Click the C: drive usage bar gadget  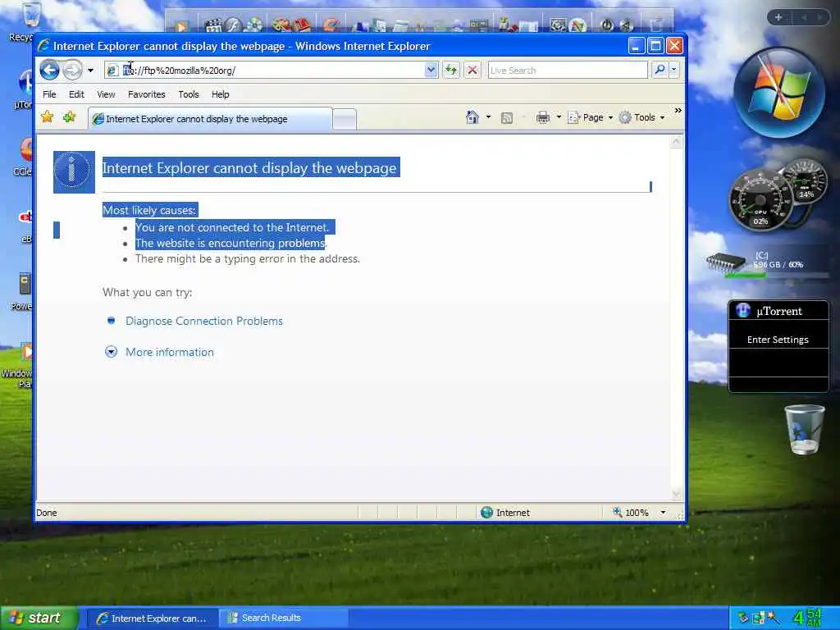[x=766, y=265]
